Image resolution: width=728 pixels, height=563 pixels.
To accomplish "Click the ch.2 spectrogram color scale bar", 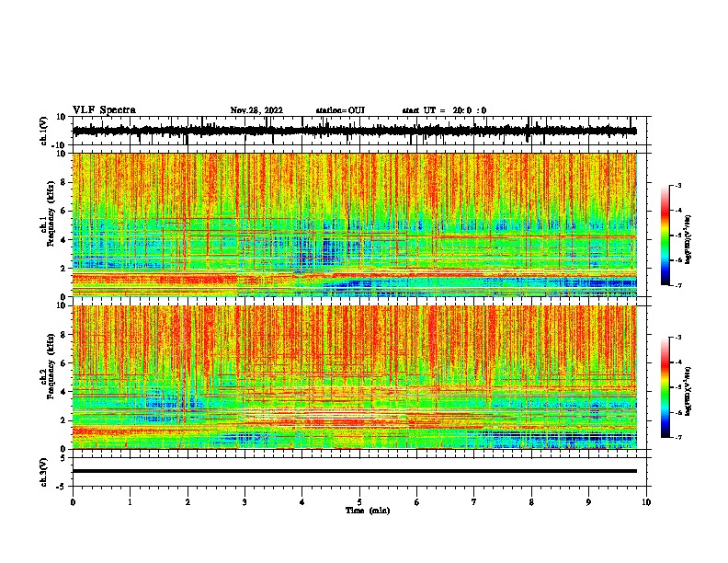I will (x=665, y=387).
